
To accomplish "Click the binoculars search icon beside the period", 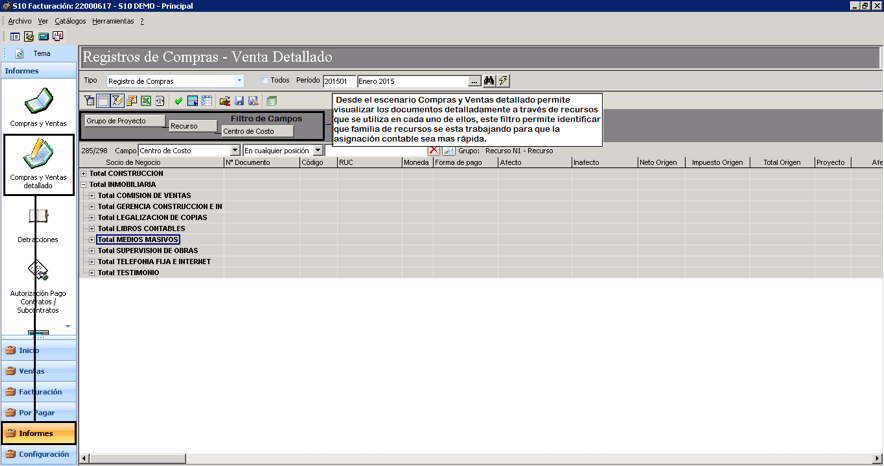I will pos(489,81).
